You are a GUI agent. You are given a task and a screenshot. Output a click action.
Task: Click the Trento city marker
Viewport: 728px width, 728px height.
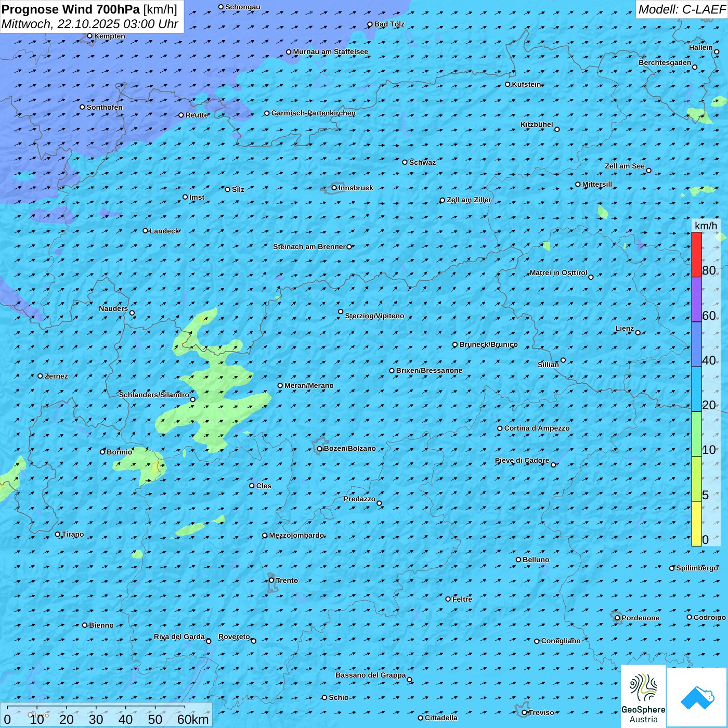click(271, 580)
